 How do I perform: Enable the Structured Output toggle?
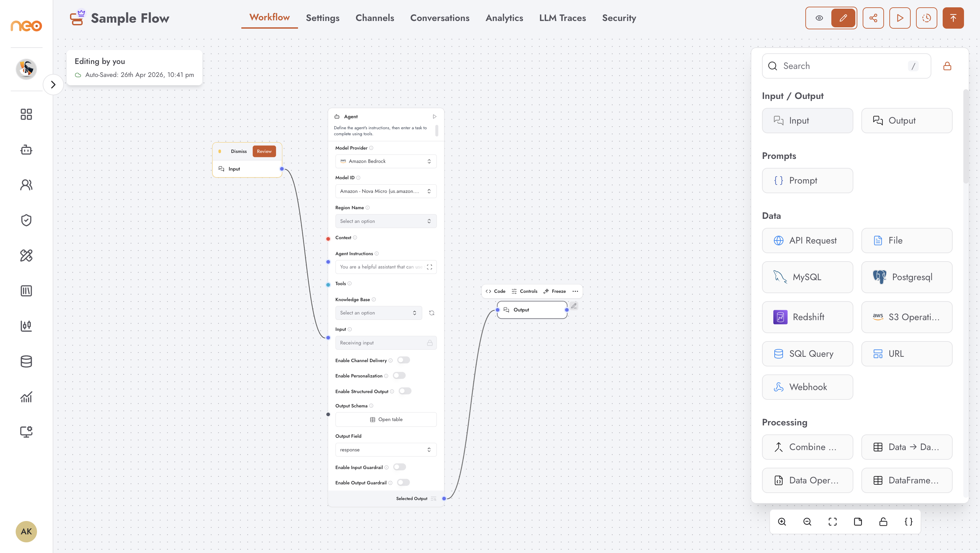[405, 391]
